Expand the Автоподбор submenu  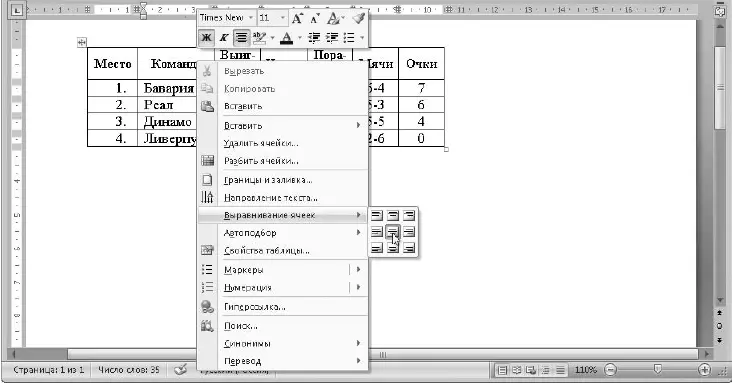[x=282, y=233]
